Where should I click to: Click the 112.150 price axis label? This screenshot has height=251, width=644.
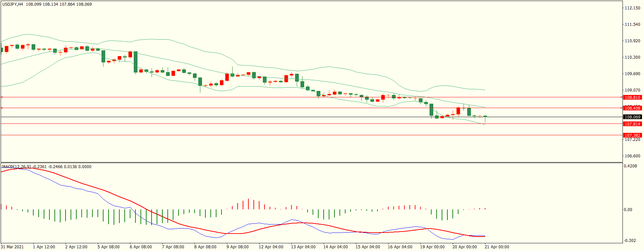(632, 8)
